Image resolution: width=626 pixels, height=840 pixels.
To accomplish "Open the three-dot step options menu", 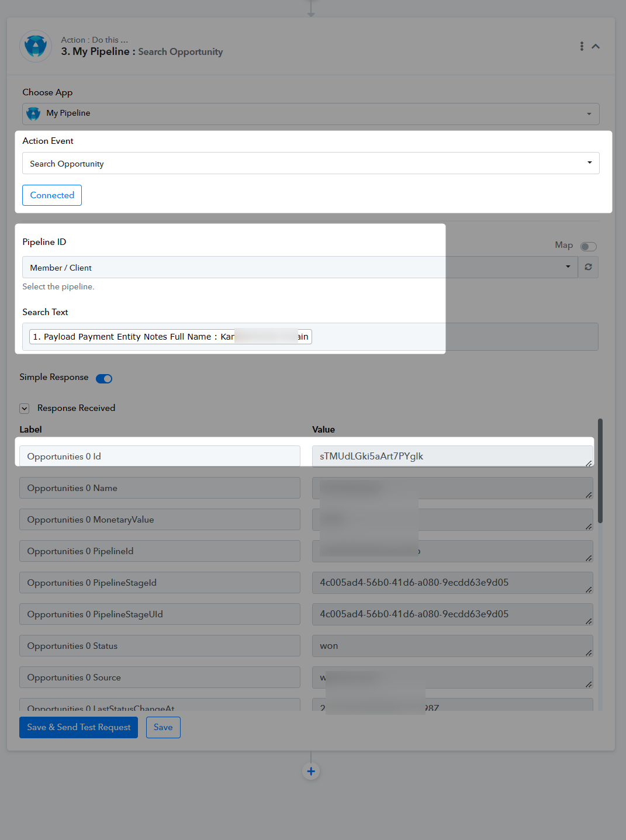I will (582, 46).
